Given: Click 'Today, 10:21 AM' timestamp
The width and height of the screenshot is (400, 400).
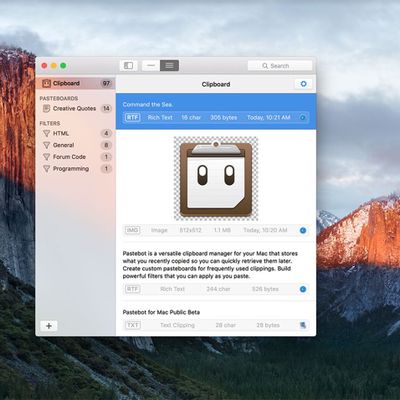Looking at the screenshot, I should 269,117.
